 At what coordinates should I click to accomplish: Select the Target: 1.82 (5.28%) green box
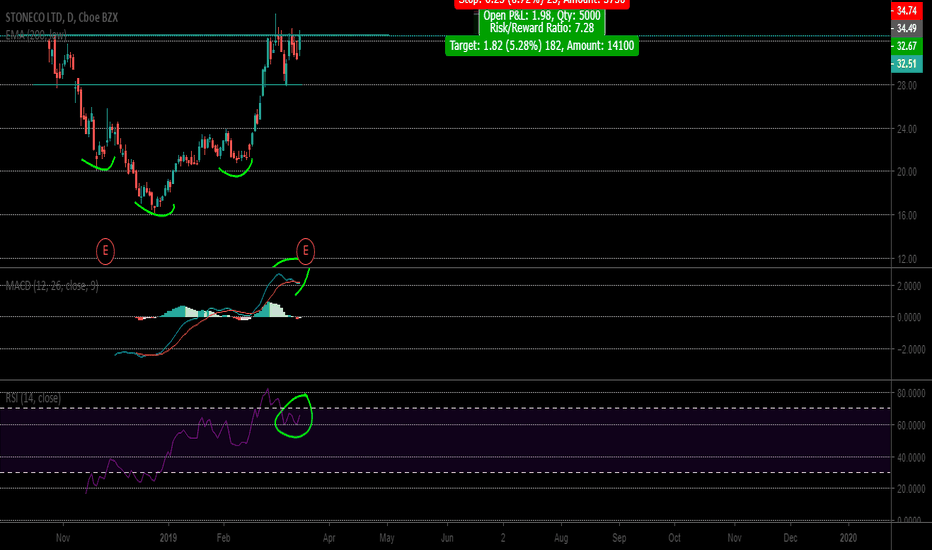(541, 46)
